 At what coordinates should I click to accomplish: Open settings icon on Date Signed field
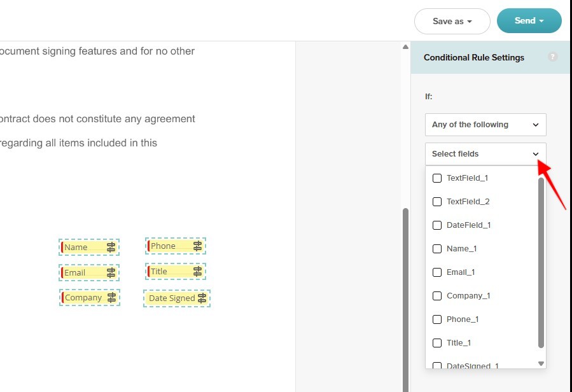pyautogui.click(x=202, y=298)
